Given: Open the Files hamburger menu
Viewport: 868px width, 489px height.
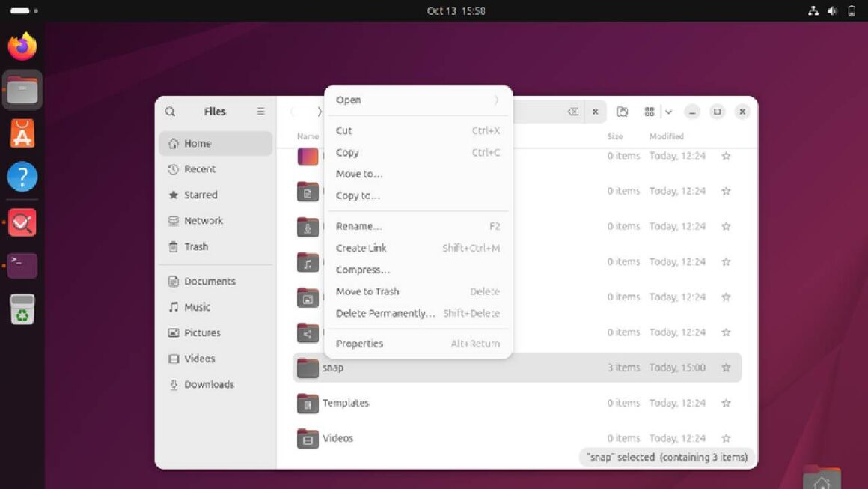Looking at the screenshot, I should click(260, 112).
